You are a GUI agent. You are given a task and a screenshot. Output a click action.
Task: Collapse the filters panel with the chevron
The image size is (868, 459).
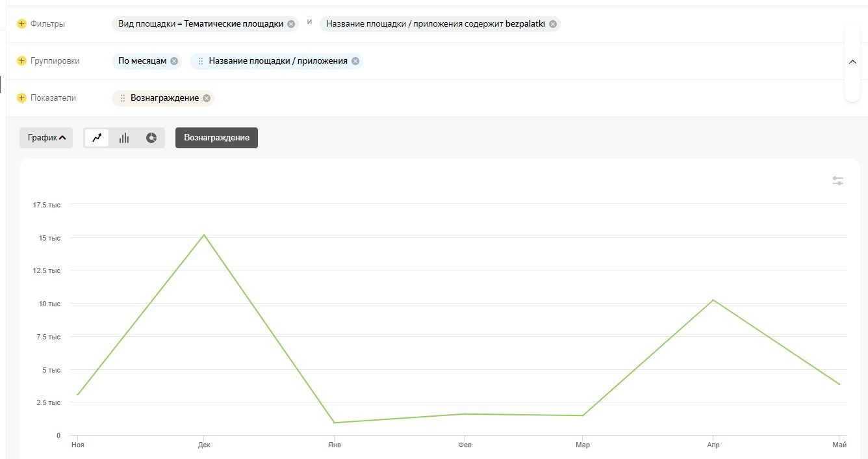[852, 62]
